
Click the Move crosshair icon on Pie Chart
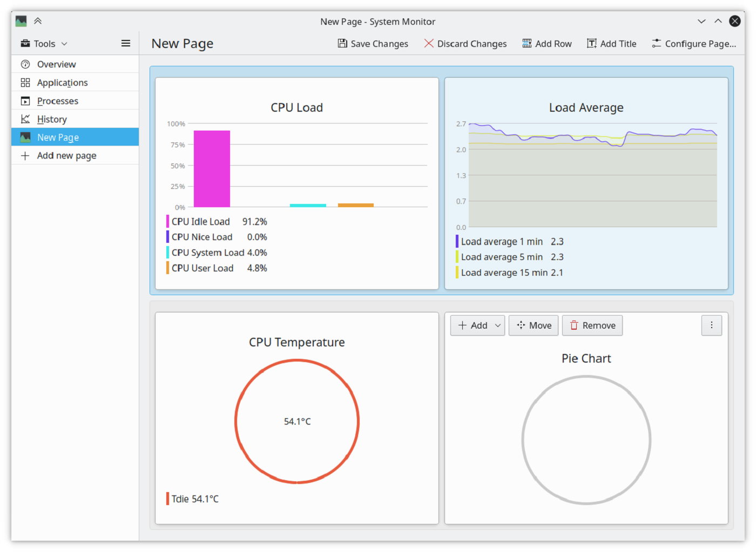click(x=521, y=325)
